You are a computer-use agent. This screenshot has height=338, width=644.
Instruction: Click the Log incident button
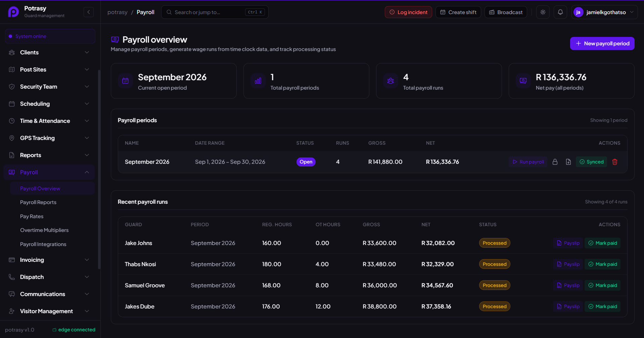[x=408, y=12]
